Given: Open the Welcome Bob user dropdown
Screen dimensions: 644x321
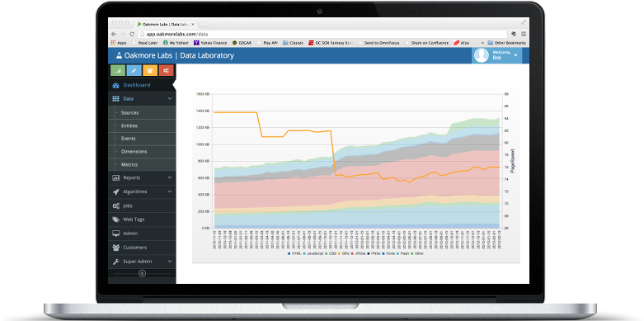Looking at the screenshot, I should 497,55.
